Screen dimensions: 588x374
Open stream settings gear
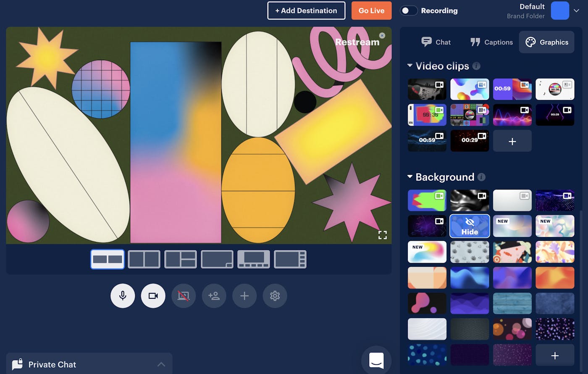tap(275, 296)
